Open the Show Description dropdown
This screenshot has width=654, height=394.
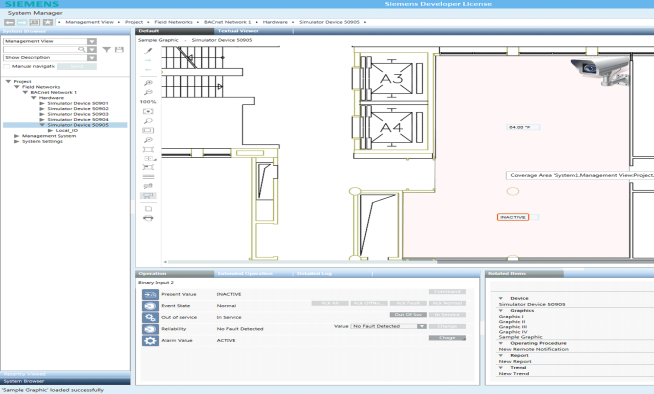(92, 58)
